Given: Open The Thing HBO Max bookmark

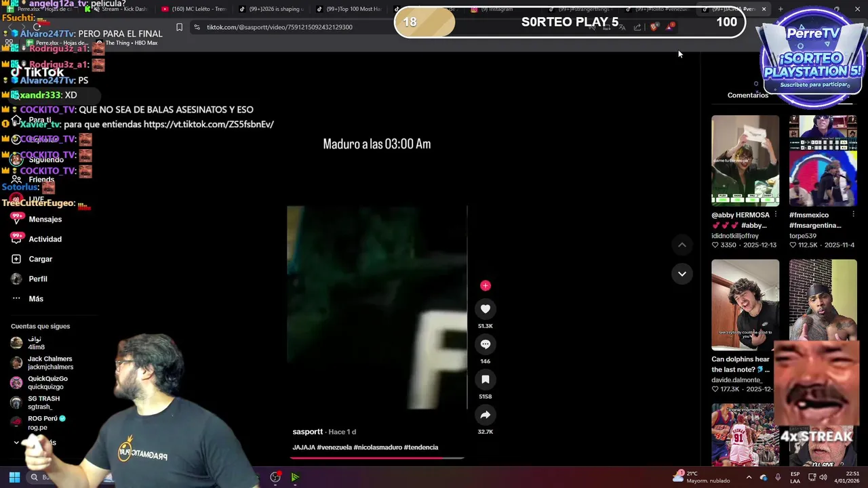Looking at the screenshot, I should (127, 43).
